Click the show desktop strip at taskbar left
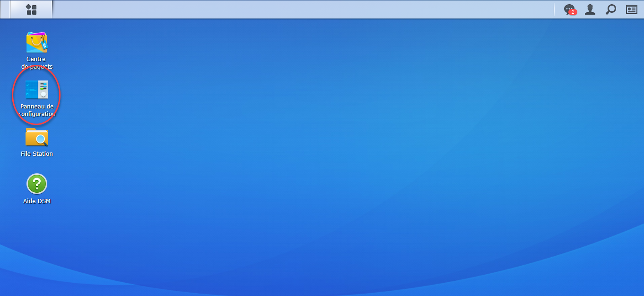 point(5,9)
